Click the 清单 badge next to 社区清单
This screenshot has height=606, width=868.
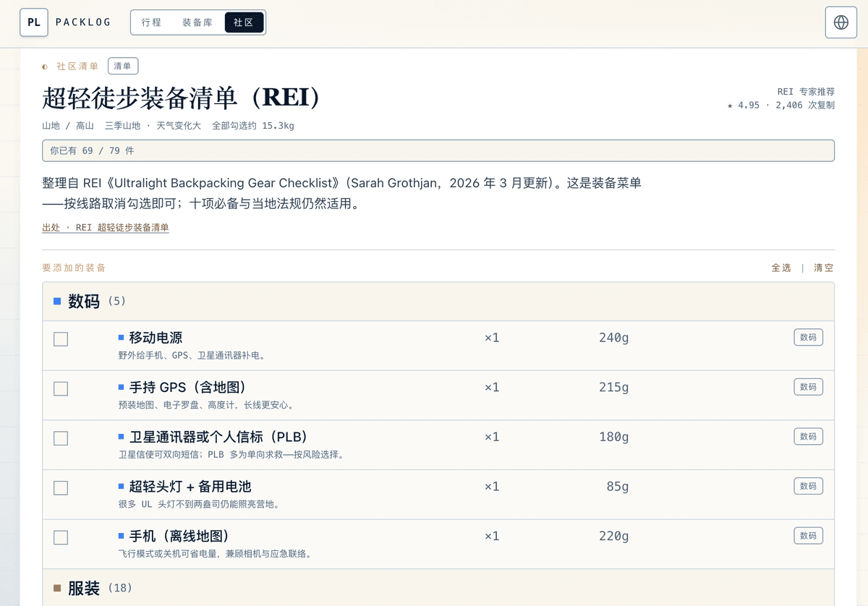tap(123, 66)
